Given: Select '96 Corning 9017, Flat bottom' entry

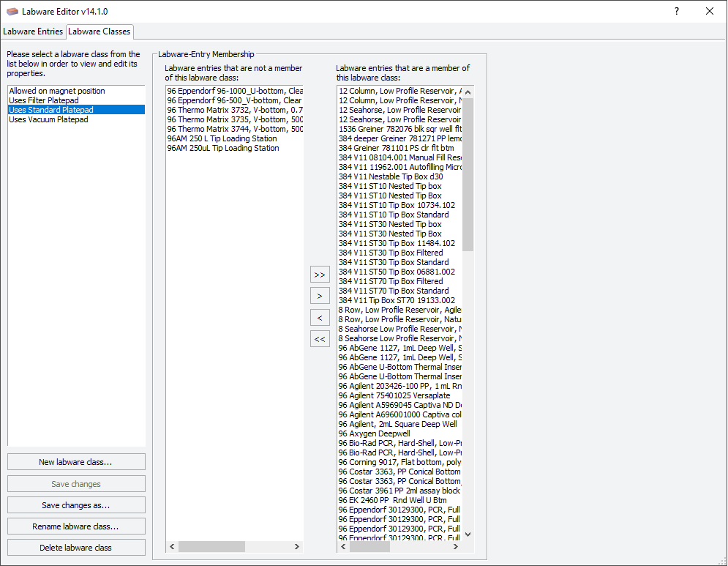Looking at the screenshot, I should pos(399,462).
